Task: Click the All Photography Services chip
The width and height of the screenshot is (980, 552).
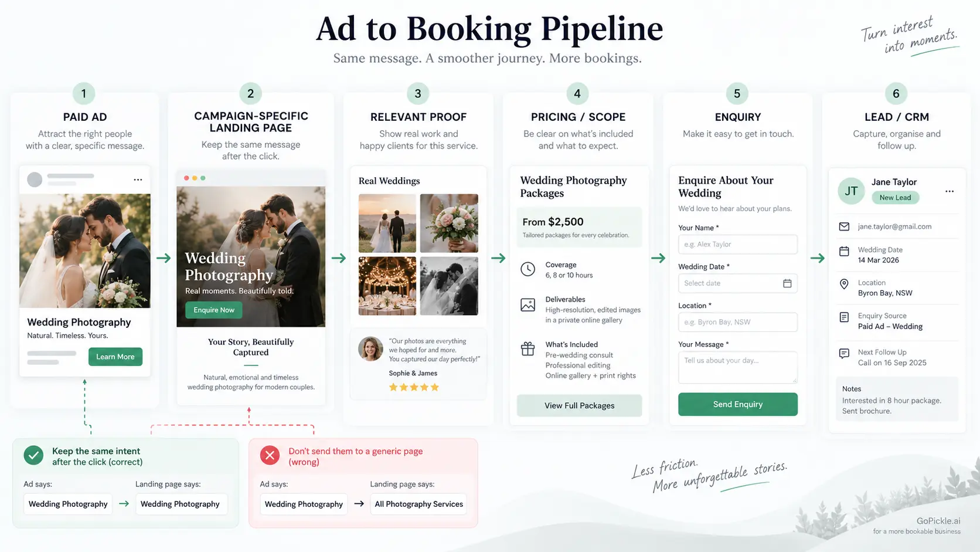Action: pos(419,504)
